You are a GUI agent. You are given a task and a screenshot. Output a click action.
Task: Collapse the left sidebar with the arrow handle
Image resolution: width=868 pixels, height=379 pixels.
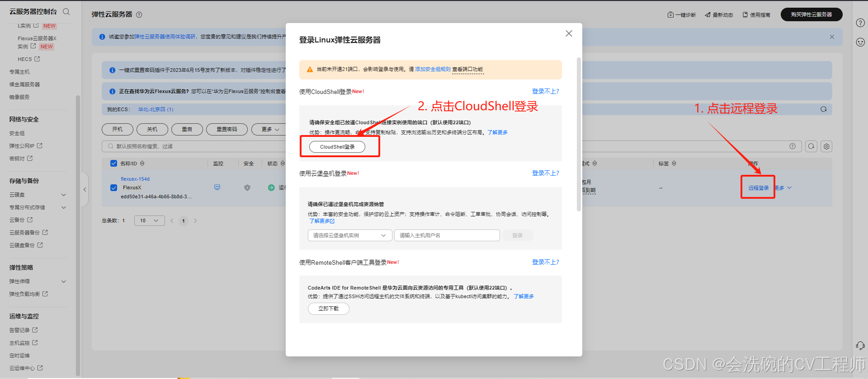click(x=85, y=190)
